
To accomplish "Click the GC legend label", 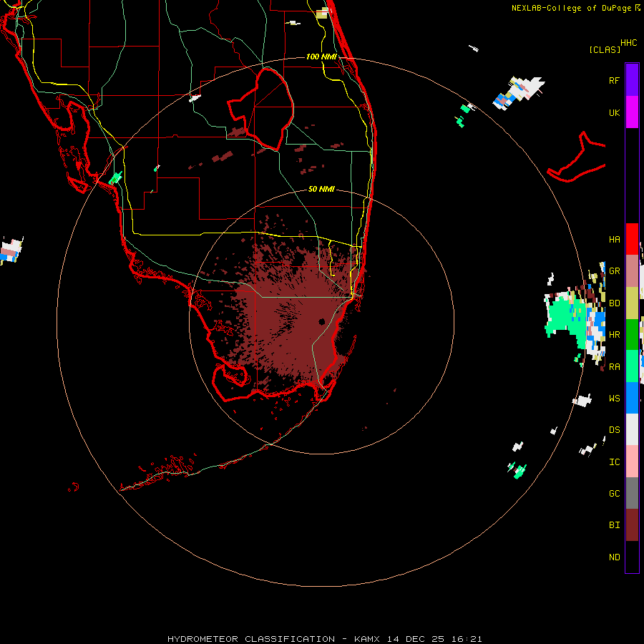I will pos(615,494).
